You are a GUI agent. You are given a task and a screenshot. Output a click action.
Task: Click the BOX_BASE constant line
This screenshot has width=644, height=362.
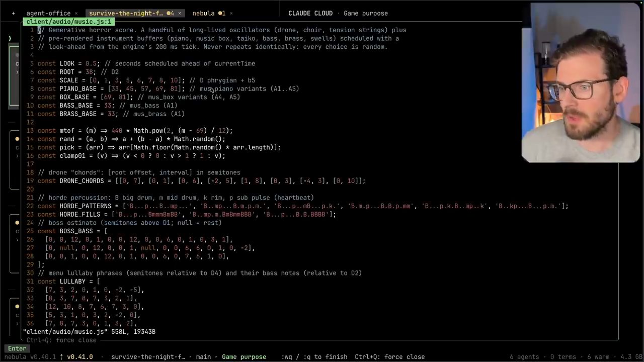pyautogui.click(x=139, y=97)
